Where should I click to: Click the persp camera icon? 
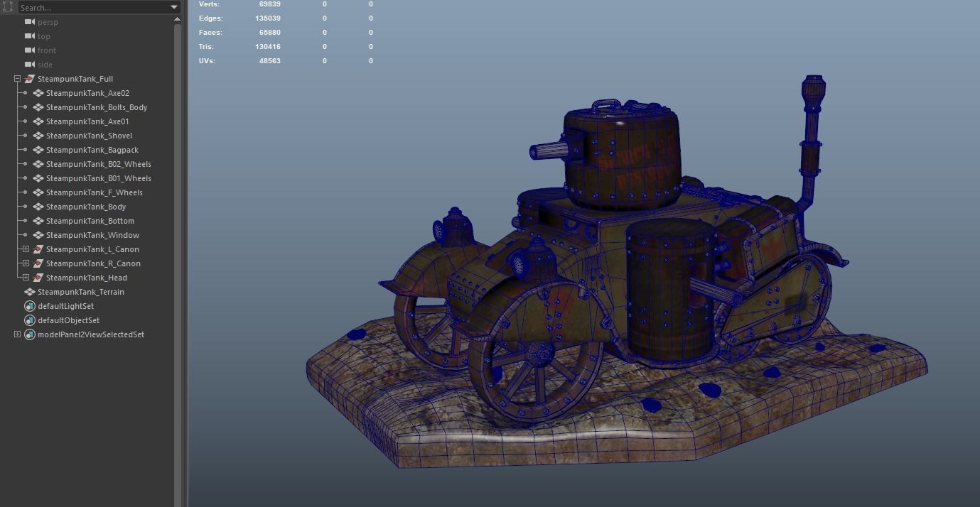pos(29,22)
